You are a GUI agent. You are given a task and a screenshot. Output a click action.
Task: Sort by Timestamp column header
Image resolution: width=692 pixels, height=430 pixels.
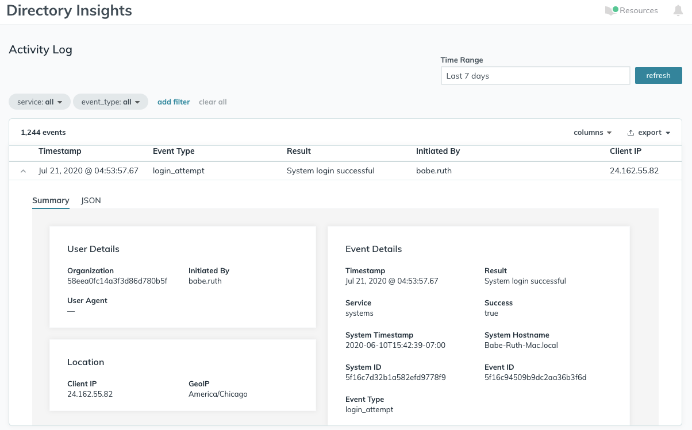(x=60, y=151)
